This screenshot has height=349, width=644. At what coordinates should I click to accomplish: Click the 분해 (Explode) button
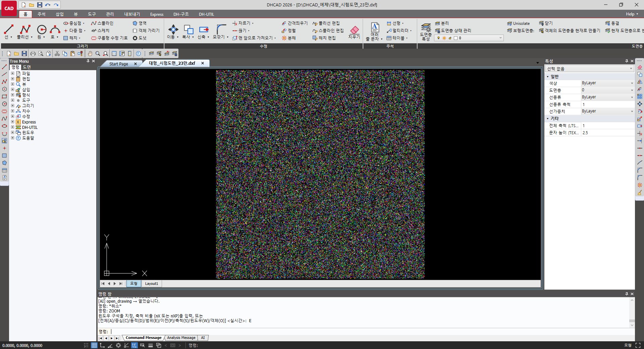(288, 38)
